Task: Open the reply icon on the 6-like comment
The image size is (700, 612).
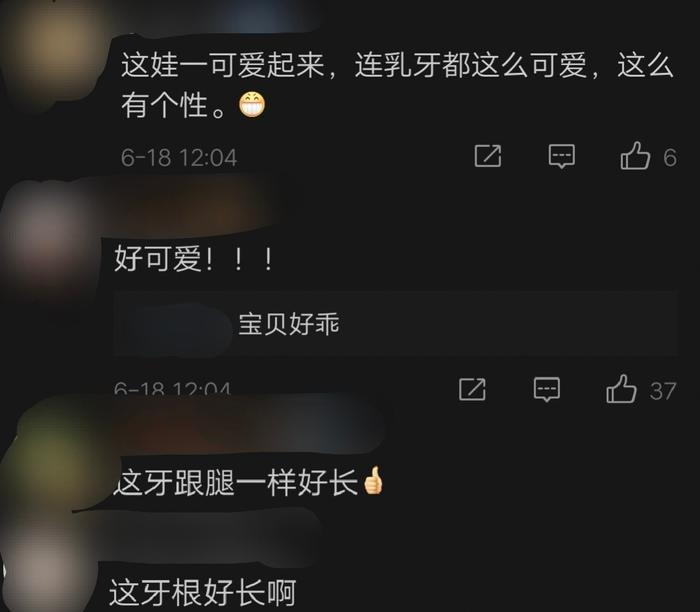Action: (562, 156)
